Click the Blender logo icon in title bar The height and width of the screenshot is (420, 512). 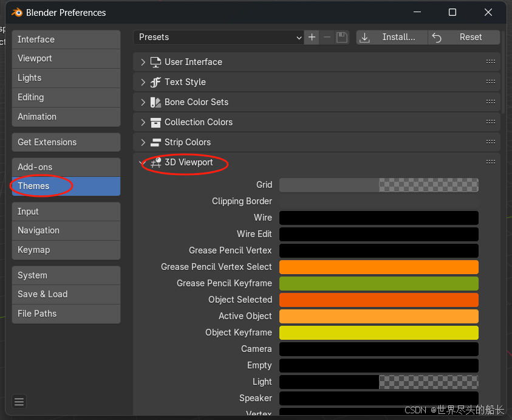(x=17, y=12)
